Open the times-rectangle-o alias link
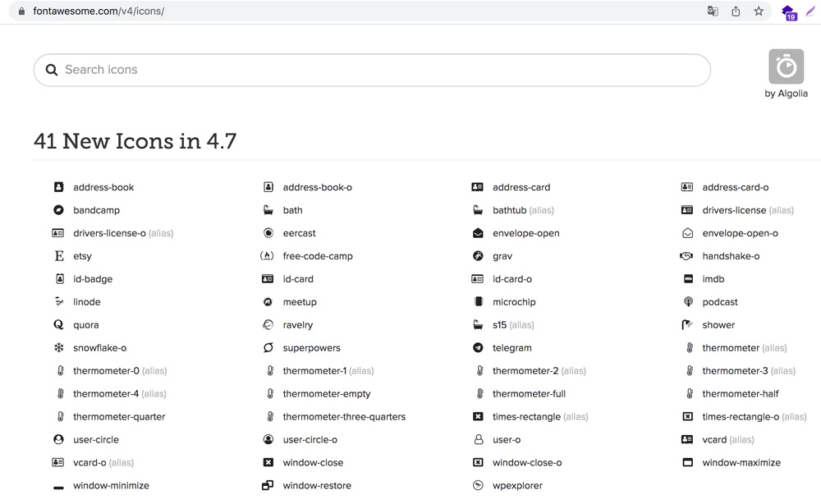 [754, 417]
